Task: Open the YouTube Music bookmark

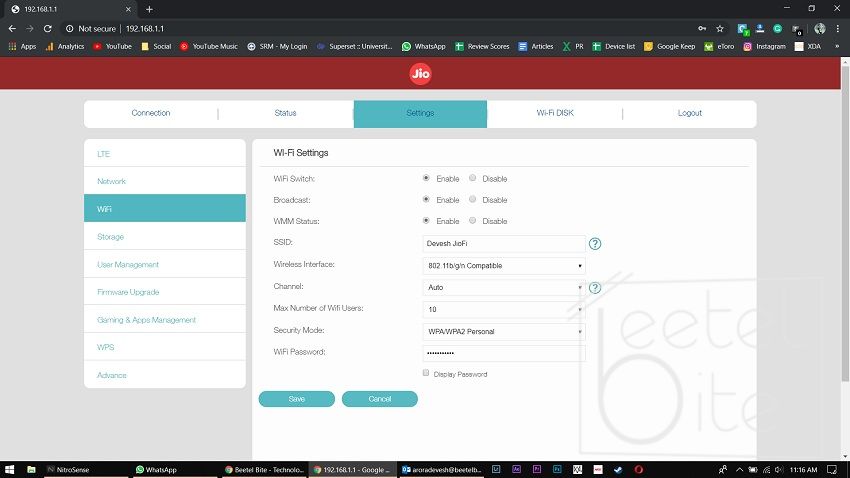Action: [209, 47]
